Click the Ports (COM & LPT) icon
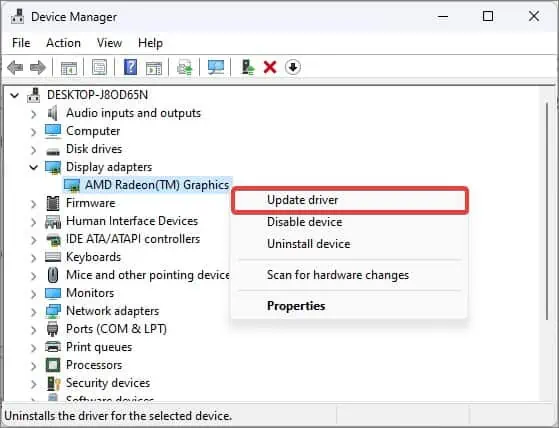 52,329
